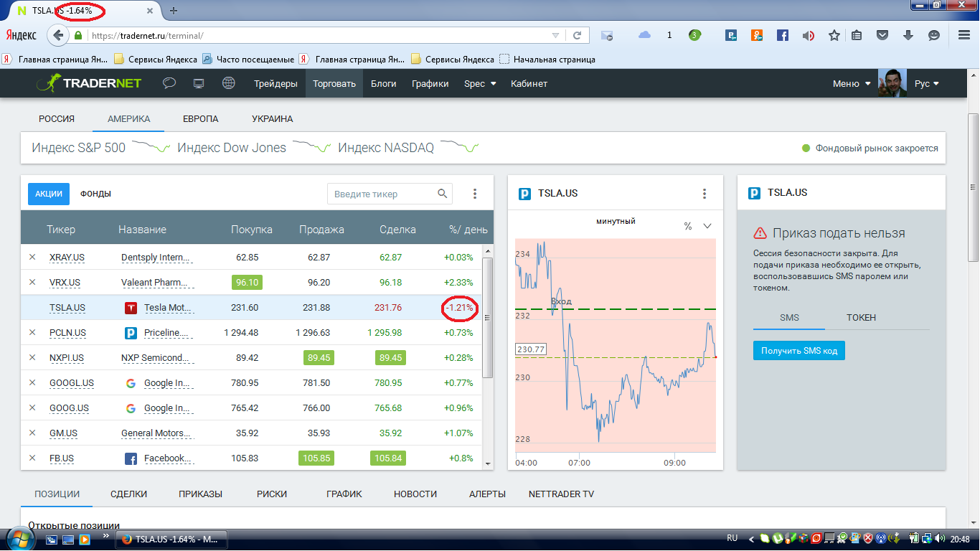This screenshot has height=551, width=980.
Task: Expand the Spec menu dropdown
Action: pos(480,83)
